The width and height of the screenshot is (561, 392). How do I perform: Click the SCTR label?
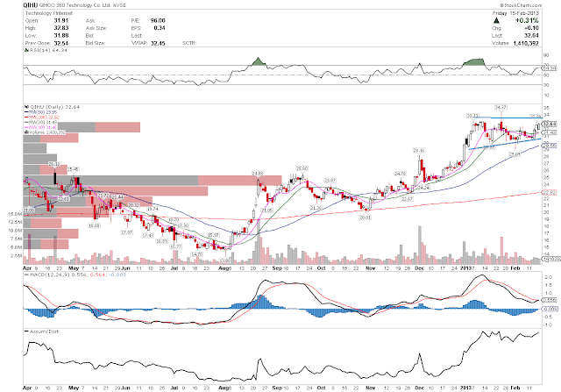point(189,43)
